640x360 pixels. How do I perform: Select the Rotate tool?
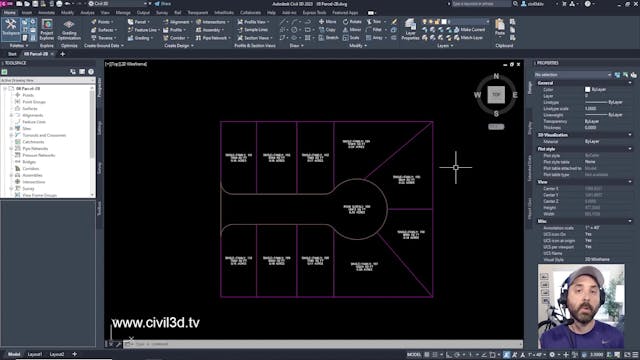click(x=352, y=22)
